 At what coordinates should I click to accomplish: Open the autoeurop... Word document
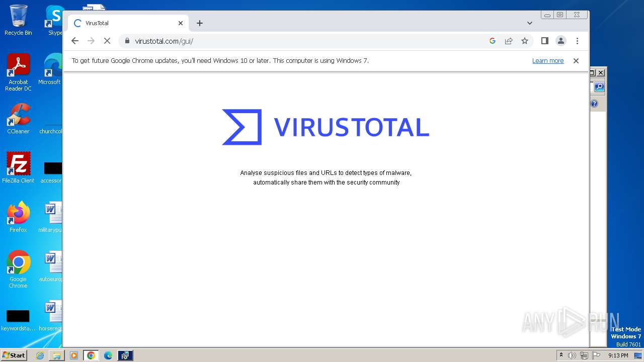click(x=51, y=266)
